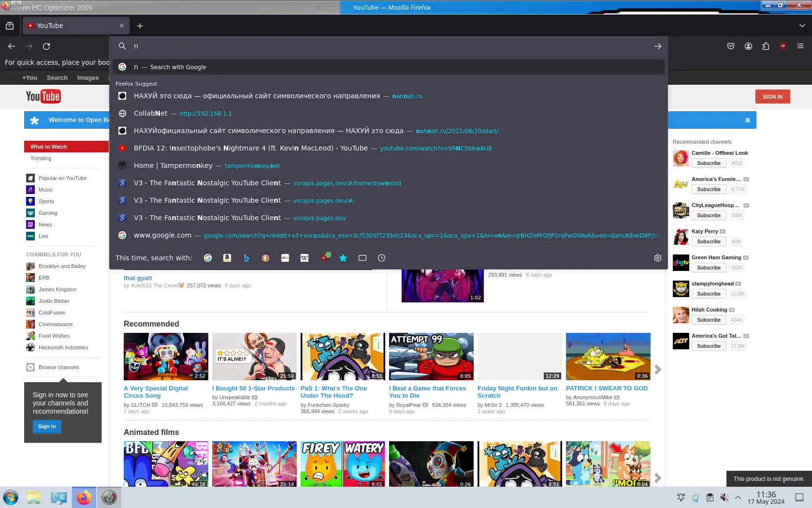Click the muted volume tray icon

coord(724,497)
